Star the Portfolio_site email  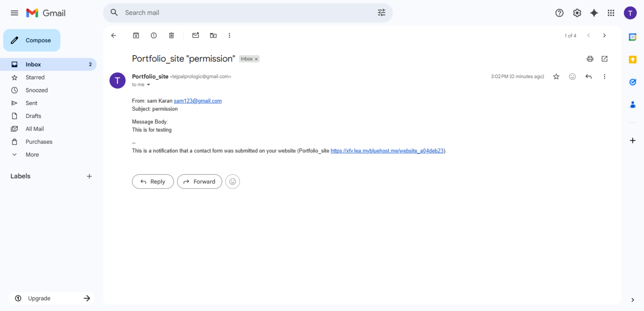pos(556,76)
